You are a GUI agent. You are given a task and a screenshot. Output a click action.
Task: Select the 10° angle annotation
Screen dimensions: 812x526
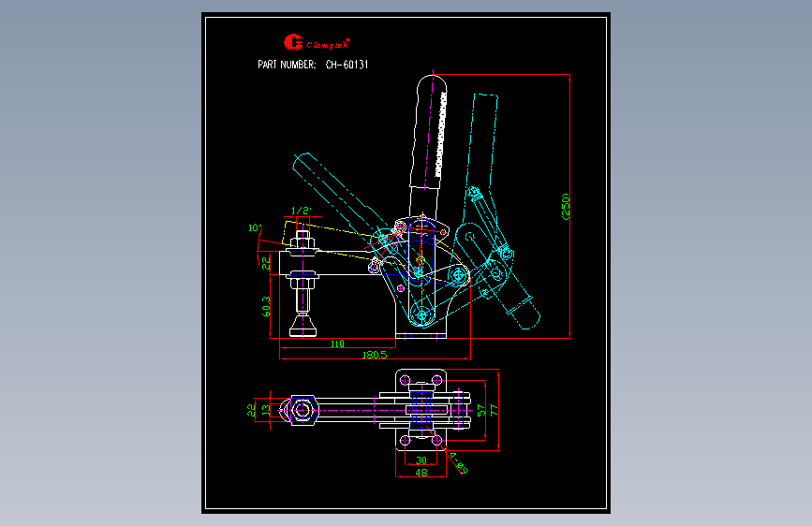255,227
